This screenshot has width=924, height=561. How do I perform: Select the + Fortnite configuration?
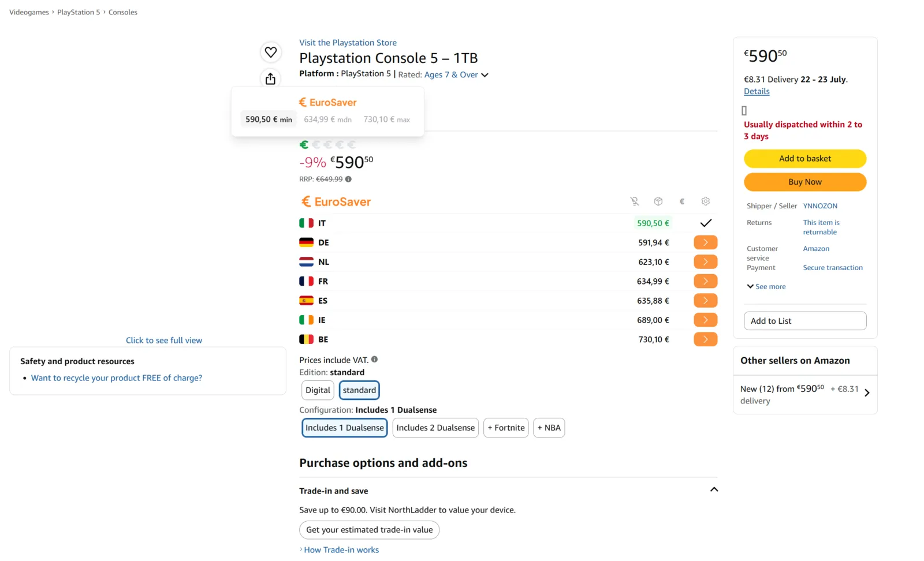pos(506,428)
